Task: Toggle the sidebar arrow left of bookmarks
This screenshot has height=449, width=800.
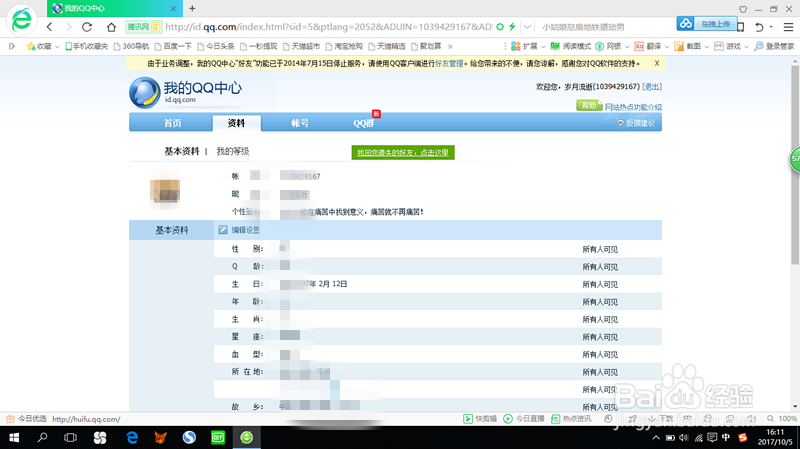Action: pyautogui.click(x=12, y=46)
